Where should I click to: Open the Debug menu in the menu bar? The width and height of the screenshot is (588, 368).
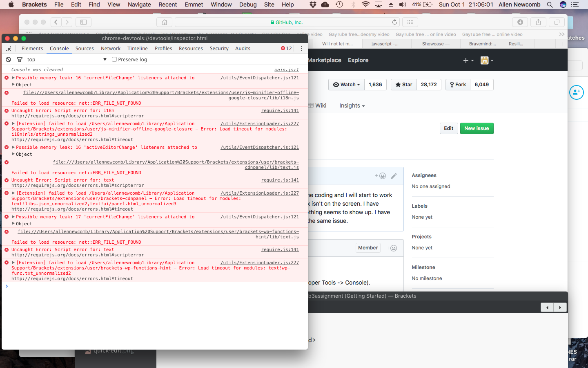click(x=248, y=4)
